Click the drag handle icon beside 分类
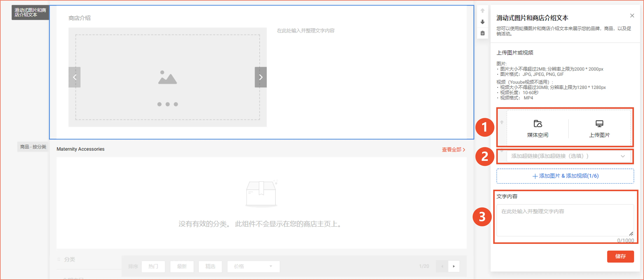This screenshot has width=644, height=280. 58,260
